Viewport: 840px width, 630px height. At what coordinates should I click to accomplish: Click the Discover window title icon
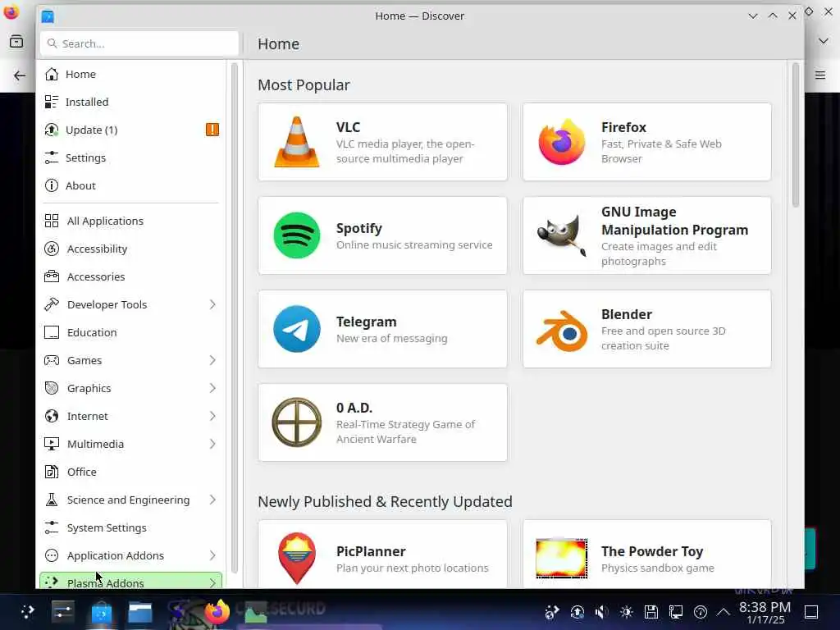(x=48, y=16)
